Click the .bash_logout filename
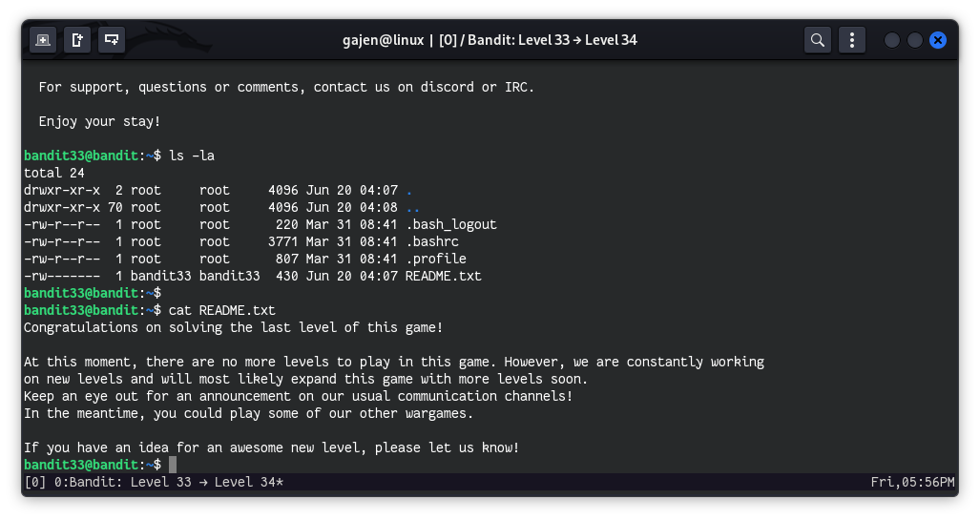980x520 pixels. (x=450, y=224)
